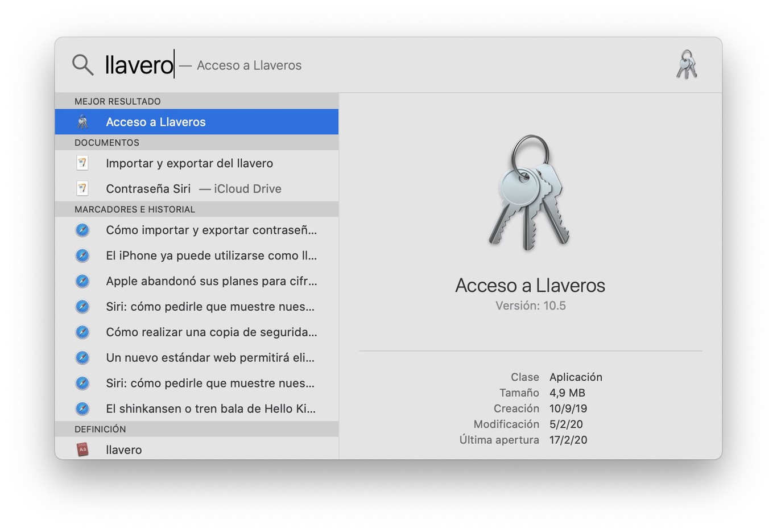
Task: Click the 'MARCADORES E HISTORIAL' section header
Action: point(135,209)
